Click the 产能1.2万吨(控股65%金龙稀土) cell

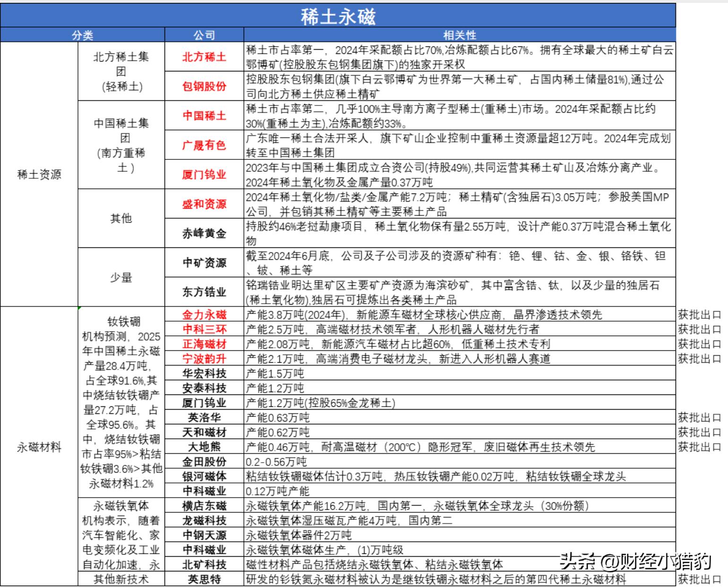[460, 403]
